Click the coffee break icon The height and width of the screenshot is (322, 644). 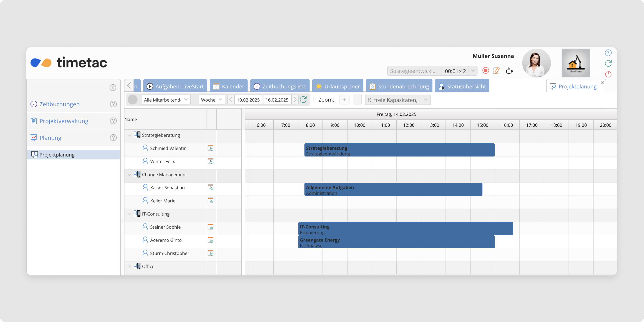click(509, 71)
